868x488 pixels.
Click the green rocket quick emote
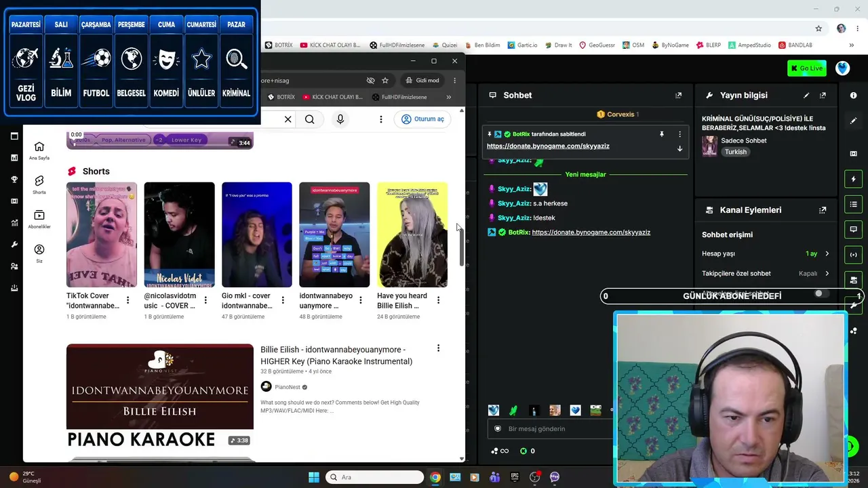pos(513,410)
